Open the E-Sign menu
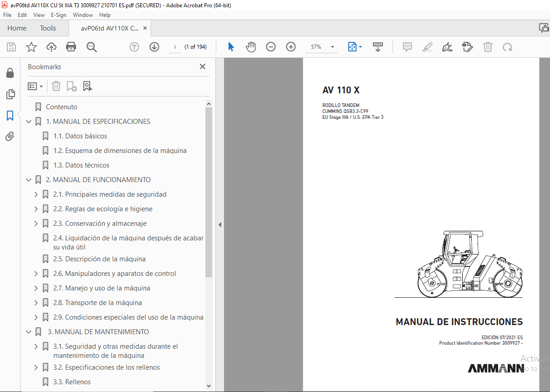The image size is (550, 392). (x=59, y=15)
